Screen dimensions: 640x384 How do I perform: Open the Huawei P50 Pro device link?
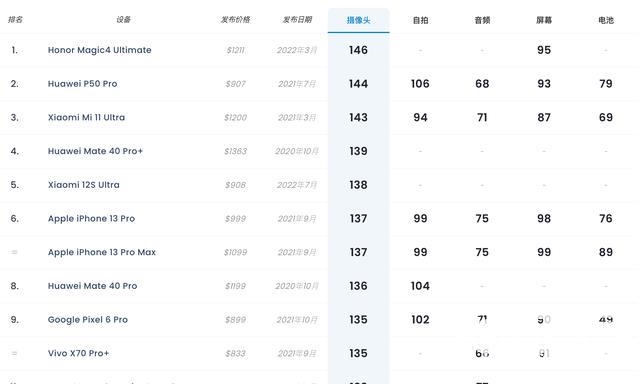[82, 84]
